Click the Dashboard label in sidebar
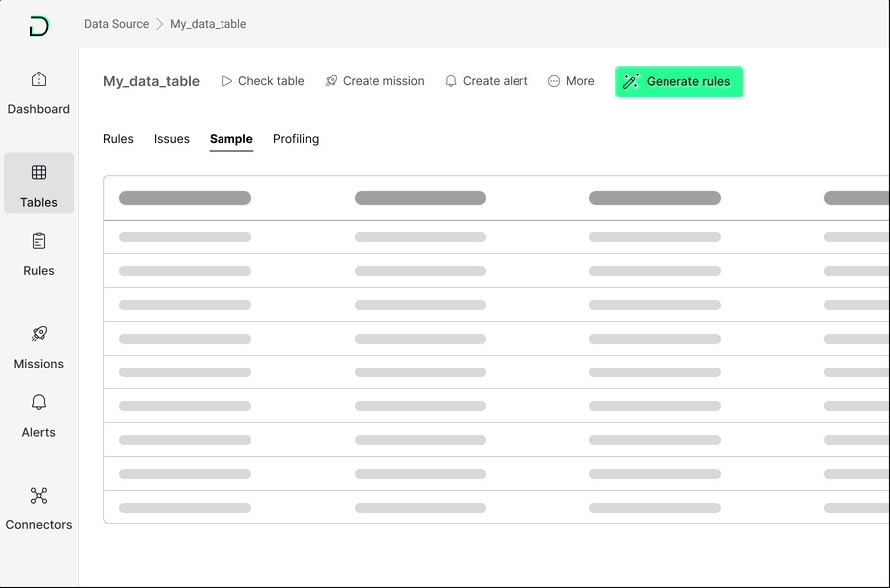 (x=39, y=109)
